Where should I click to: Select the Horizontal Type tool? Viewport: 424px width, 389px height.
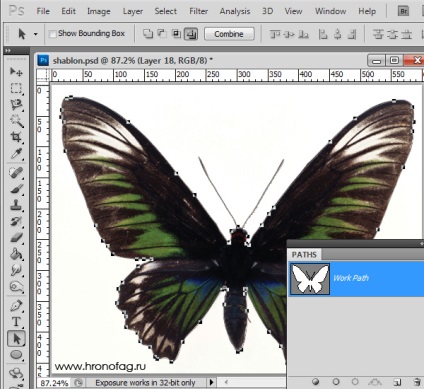click(16, 322)
